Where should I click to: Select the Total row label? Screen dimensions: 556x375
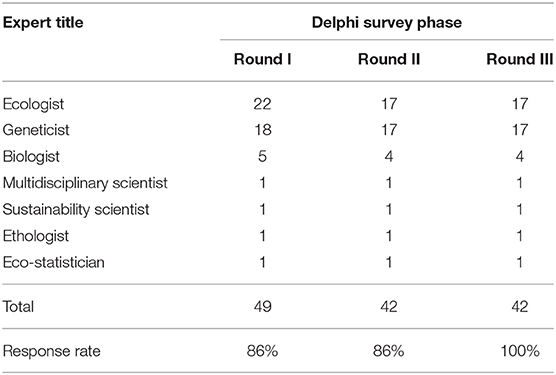pyautogui.click(x=18, y=307)
